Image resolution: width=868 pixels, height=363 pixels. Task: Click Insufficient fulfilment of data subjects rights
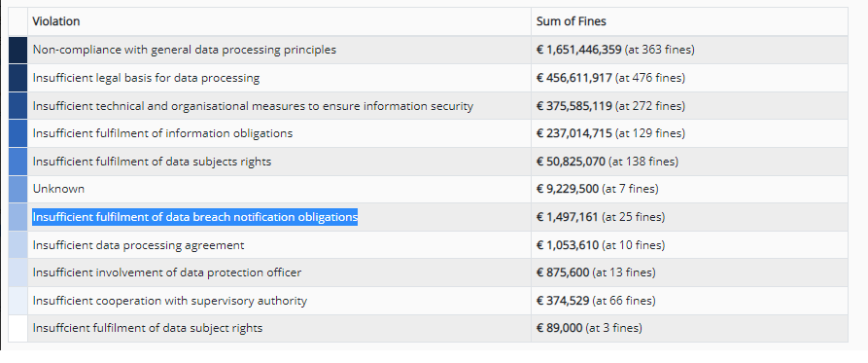pyautogui.click(x=153, y=162)
